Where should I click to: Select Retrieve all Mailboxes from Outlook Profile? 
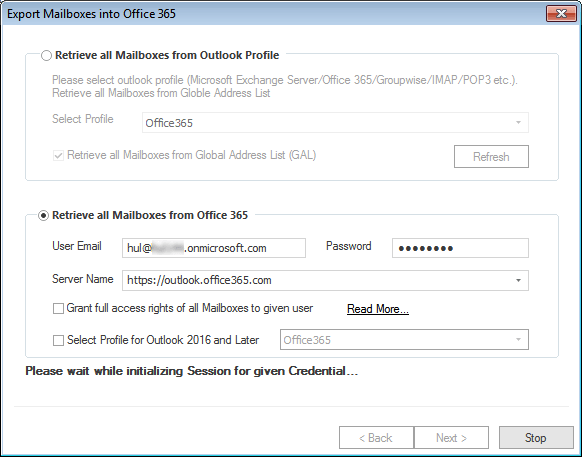click(x=46, y=56)
